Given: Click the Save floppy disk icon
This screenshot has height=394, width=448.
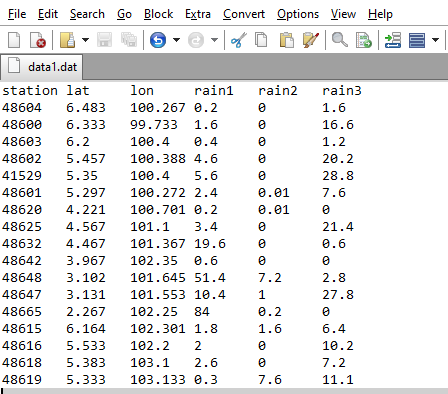Looking at the screenshot, I should coord(104,40).
